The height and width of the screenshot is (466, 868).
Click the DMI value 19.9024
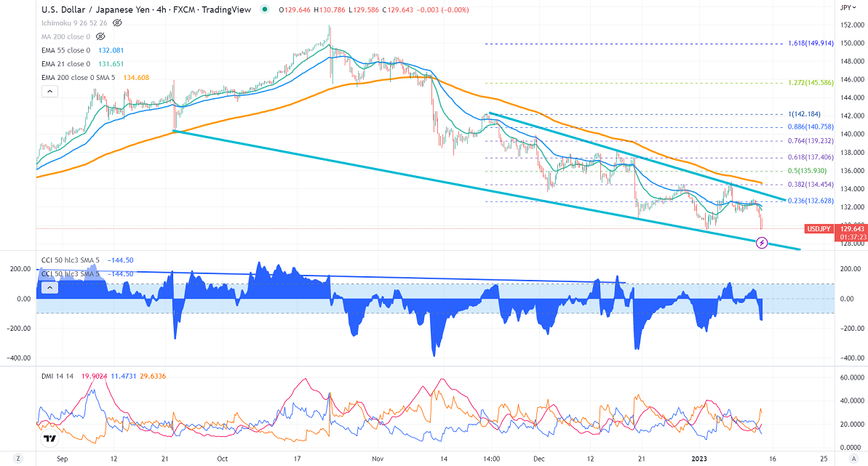94,377
